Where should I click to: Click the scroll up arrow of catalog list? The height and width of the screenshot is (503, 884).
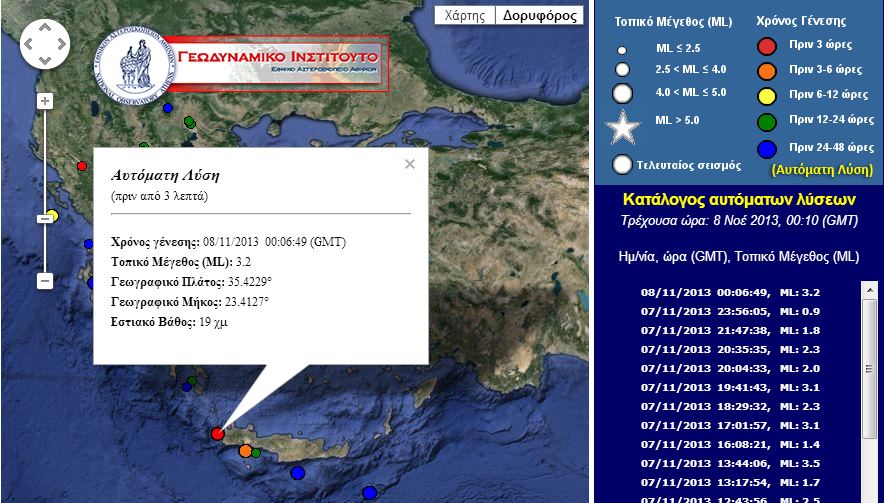(x=868, y=289)
